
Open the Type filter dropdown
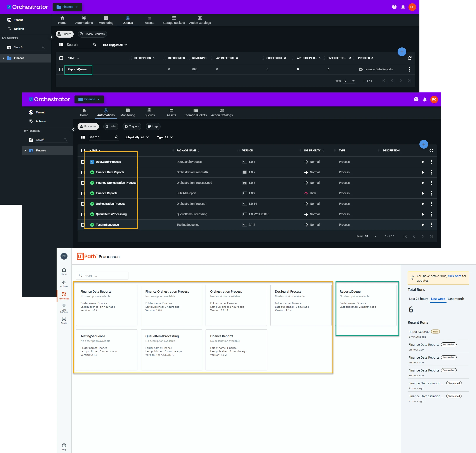165,137
